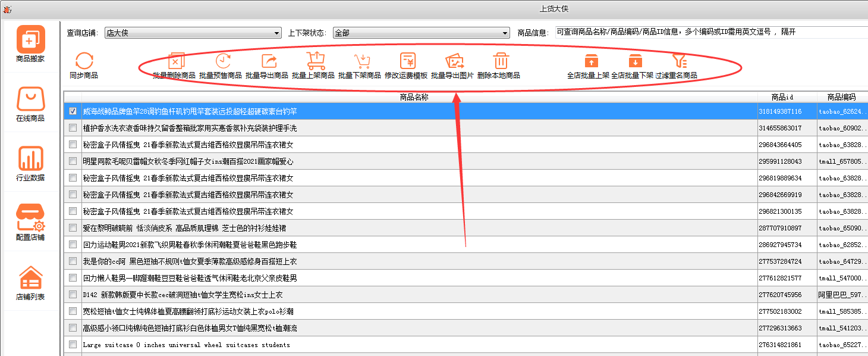Check the 植护香水洗衣液 product checkbox
The width and height of the screenshot is (868, 356).
(73, 128)
